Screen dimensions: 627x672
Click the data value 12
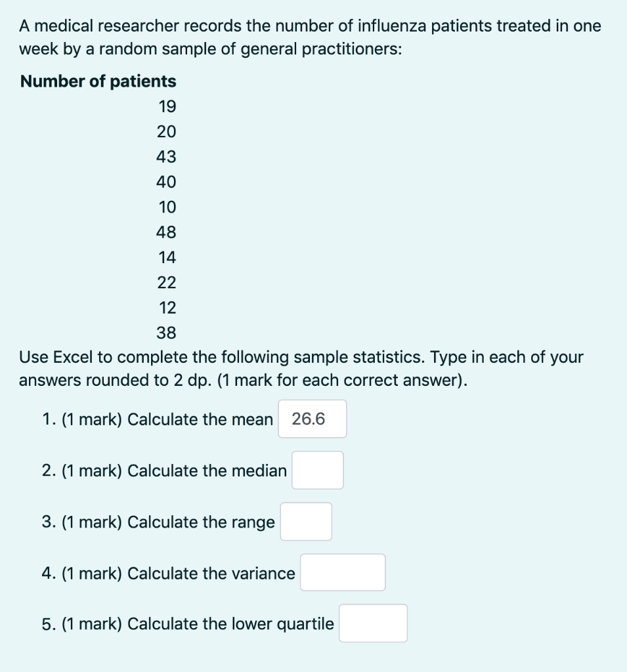pos(167,308)
